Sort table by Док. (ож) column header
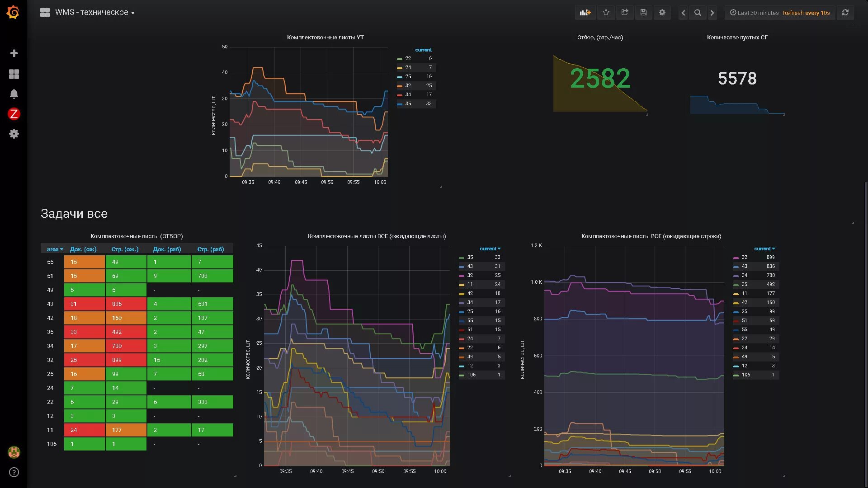The image size is (868, 488). point(83,249)
